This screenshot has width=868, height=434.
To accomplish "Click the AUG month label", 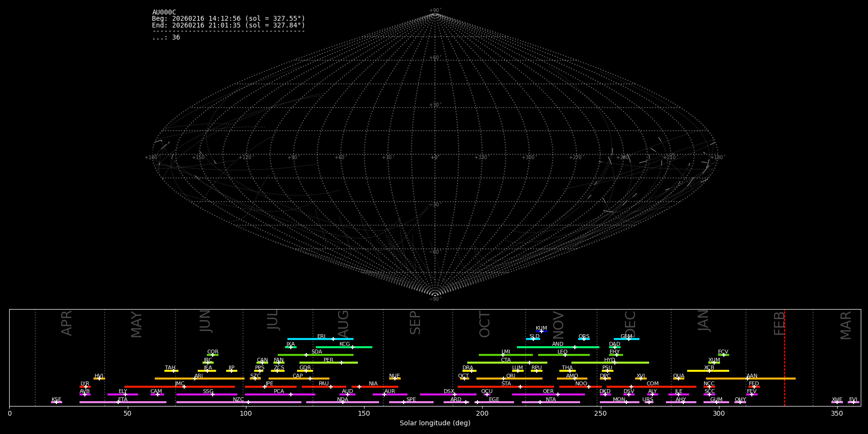I will pos(343,325).
